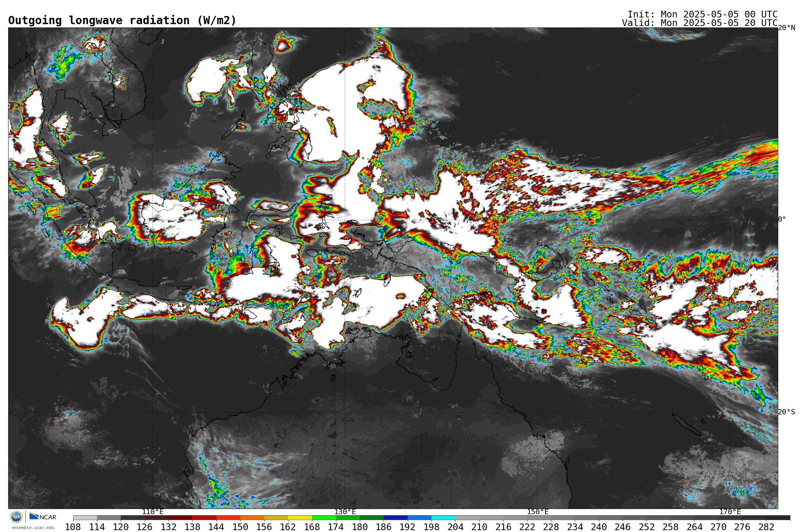Pick the dark maroon swatch between 126 and 132
This screenshot has height=532, width=802.
pyautogui.click(x=157, y=518)
